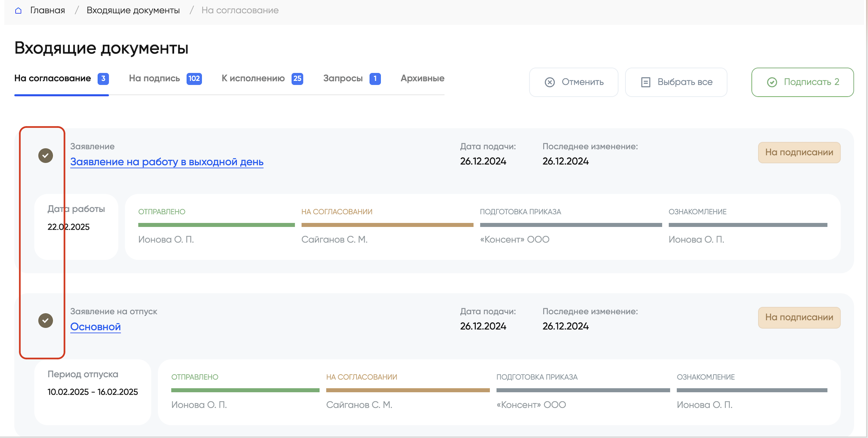Screen dimensions: 868x438
Task: Click the Подписать 2 button
Action: click(x=802, y=82)
